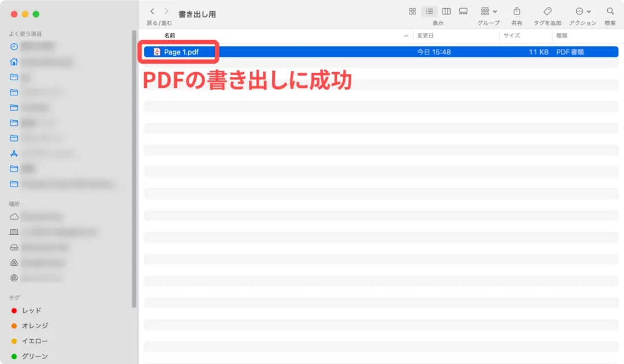Viewport: 624px width, 364px height.
Task: Click the back arrow in toolbar
Action: click(x=153, y=12)
